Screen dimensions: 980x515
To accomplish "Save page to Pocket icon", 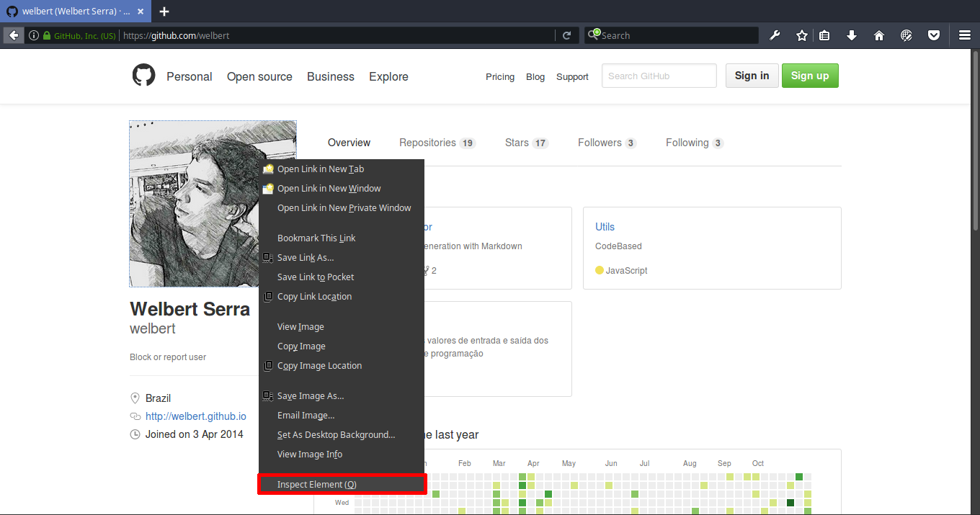I will coord(934,35).
